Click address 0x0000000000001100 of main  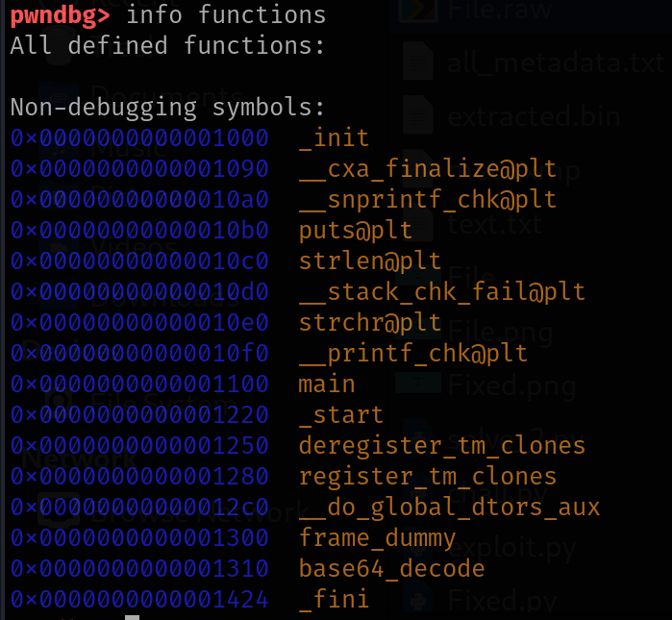coord(139,384)
